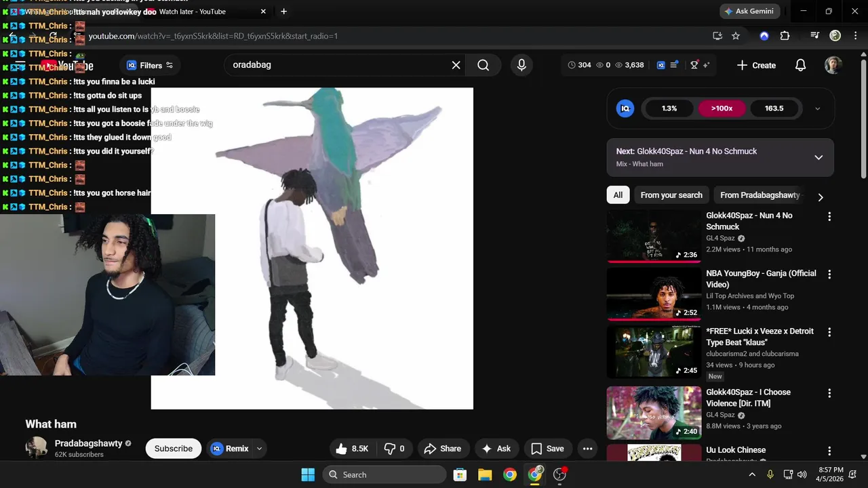868x488 pixels.
Task: Open the vidIQ list icon with blue dot
Action: 674,65
